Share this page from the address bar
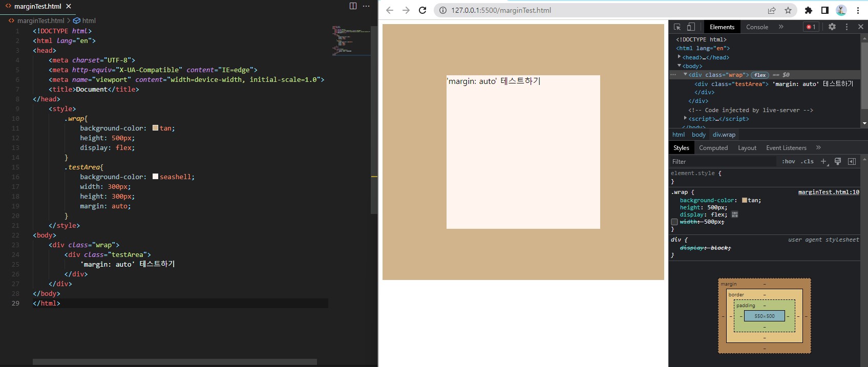This screenshot has width=868, height=367. click(x=772, y=10)
